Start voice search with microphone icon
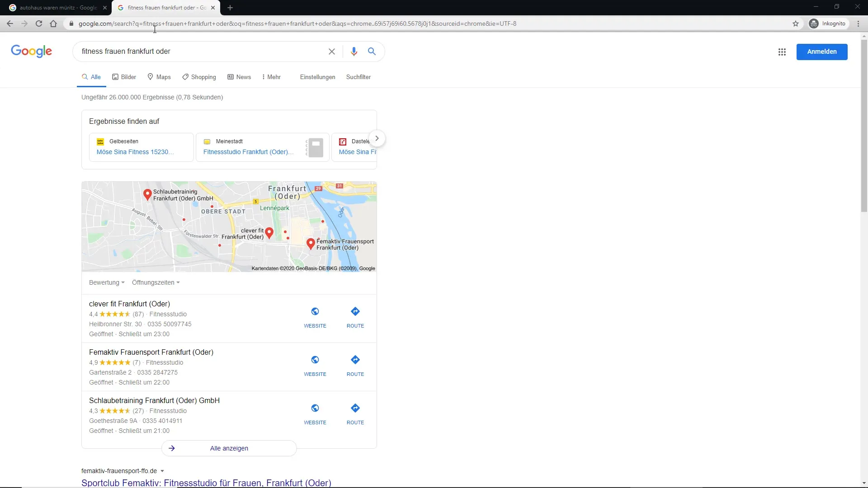The image size is (868, 488). pyautogui.click(x=354, y=52)
